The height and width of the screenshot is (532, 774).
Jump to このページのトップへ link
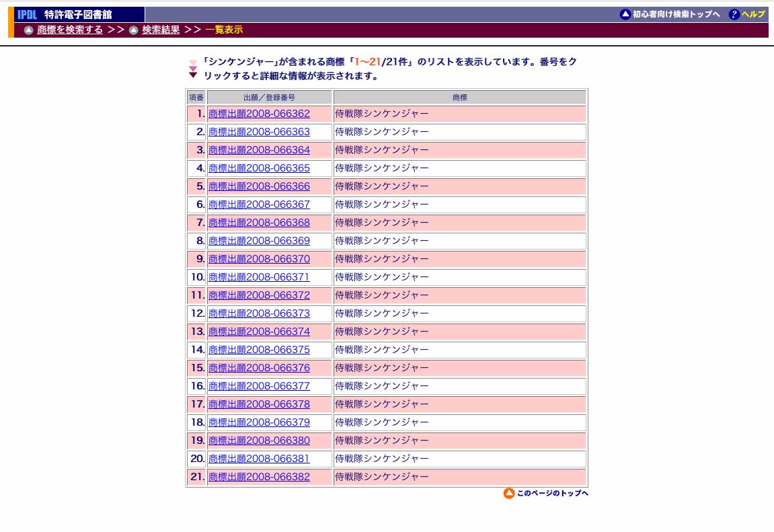click(x=552, y=493)
